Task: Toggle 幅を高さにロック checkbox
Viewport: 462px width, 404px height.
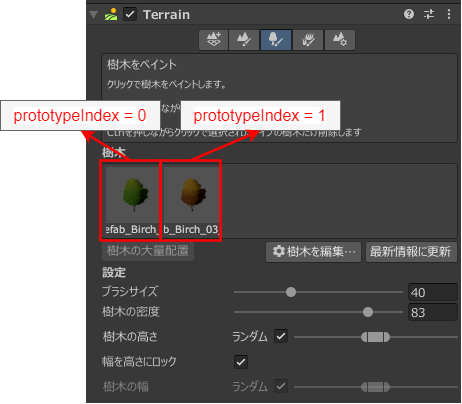Action: [x=241, y=362]
